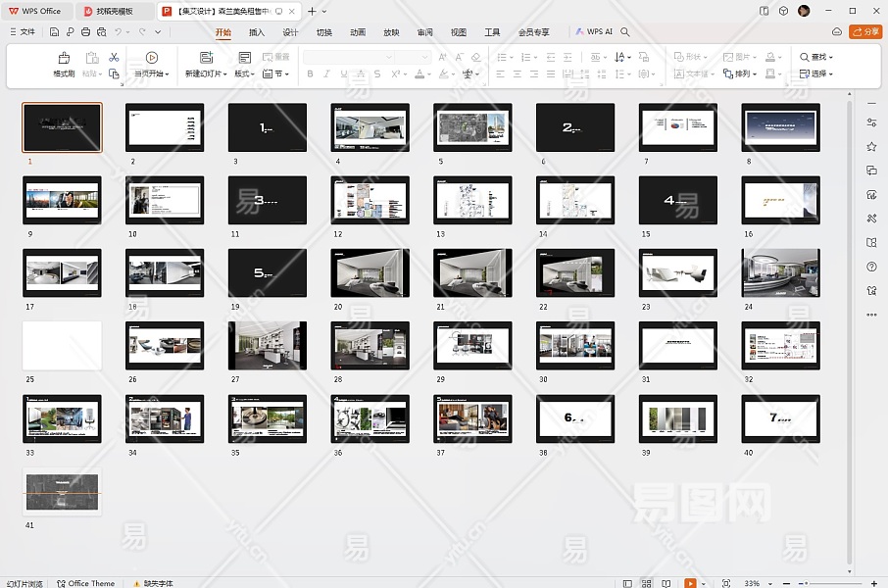Open the settings sliders icon in right sidebar
The height and width of the screenshot is (588, 888).
tap(871, 122)
